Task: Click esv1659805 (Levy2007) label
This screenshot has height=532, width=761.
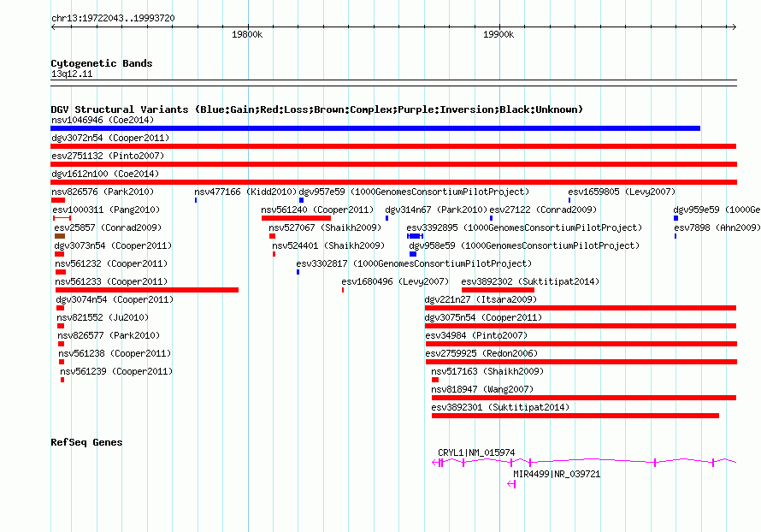Action: [622, 192]
